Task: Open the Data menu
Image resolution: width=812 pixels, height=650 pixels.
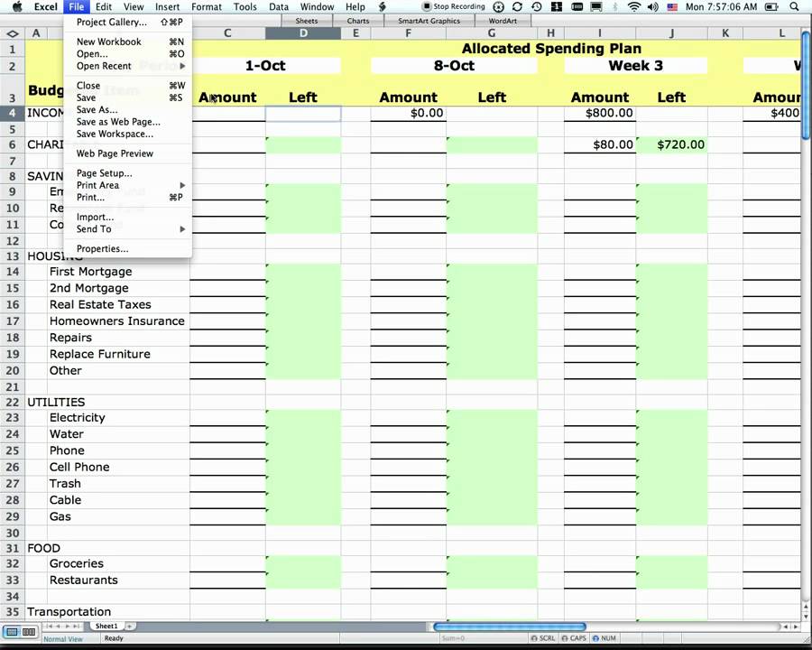Action: [279, 6]
